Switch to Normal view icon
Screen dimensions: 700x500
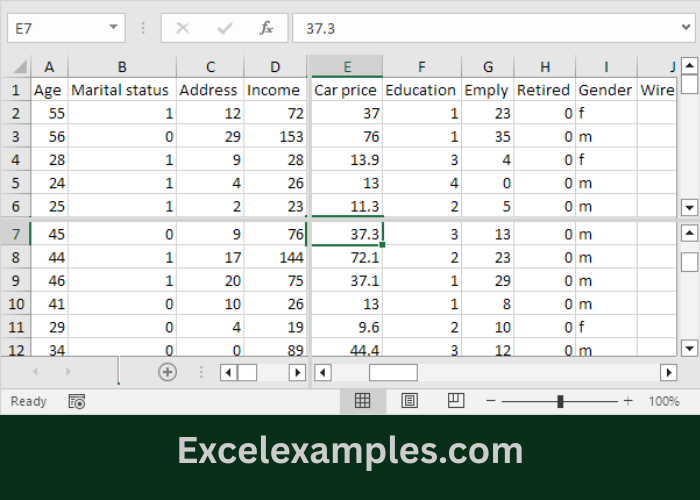click(x=363, y=401)
